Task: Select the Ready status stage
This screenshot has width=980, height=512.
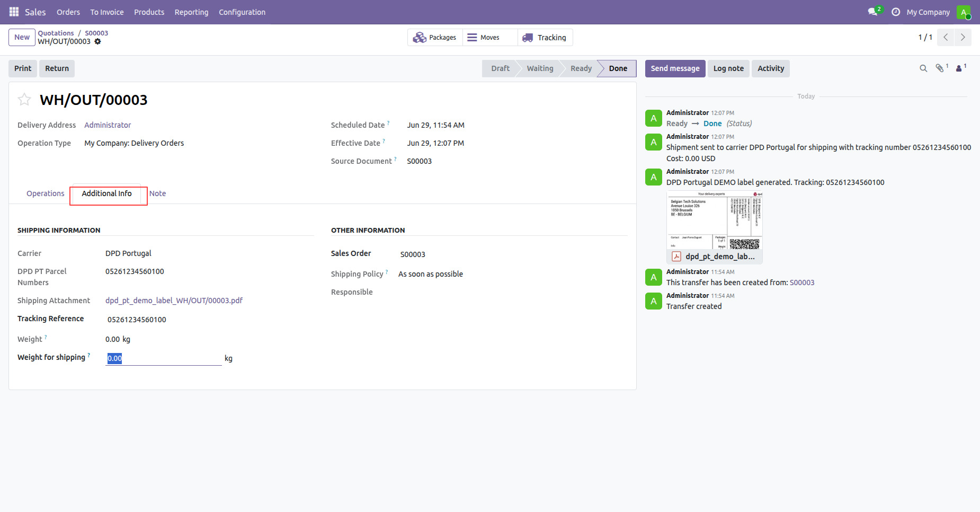Action: click(x=581, y=68)
